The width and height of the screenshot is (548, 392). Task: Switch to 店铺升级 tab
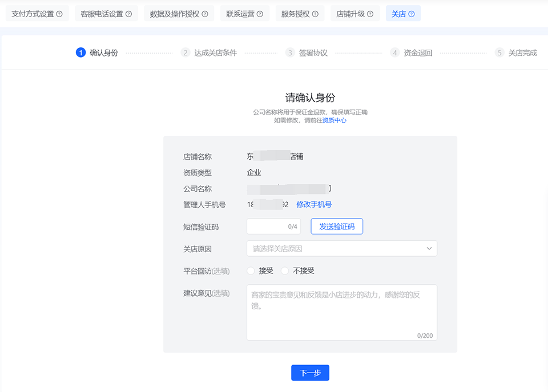click(350, 14)
